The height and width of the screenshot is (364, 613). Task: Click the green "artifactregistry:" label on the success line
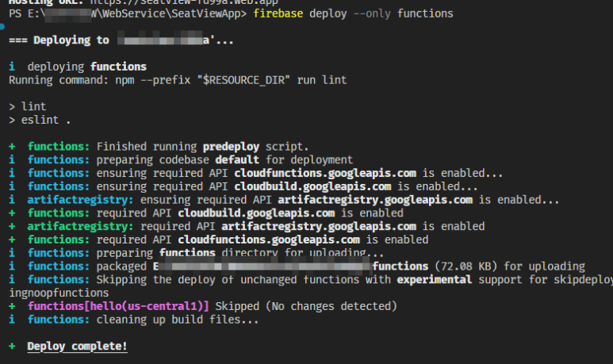tap(80, 226)
